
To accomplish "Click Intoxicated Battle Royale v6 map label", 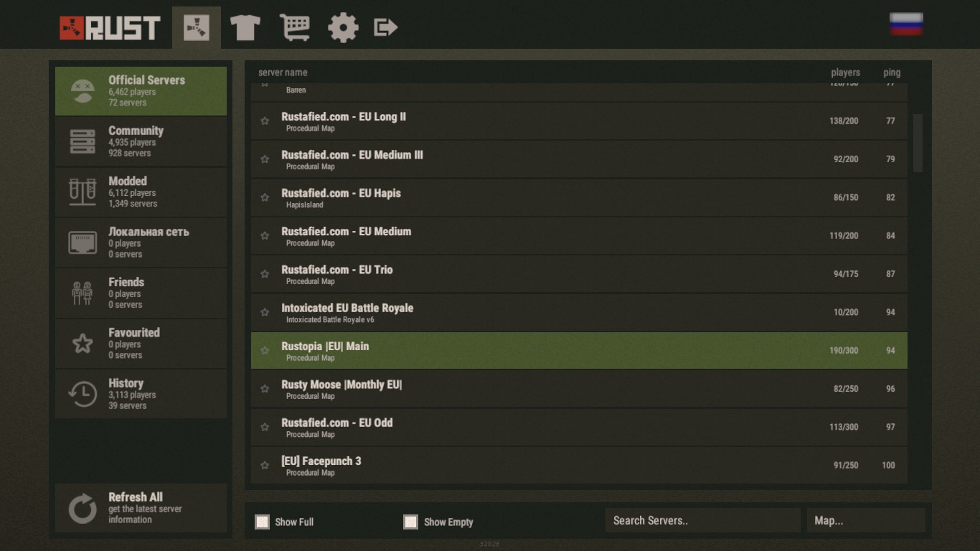I will click(x=330, y=320).
